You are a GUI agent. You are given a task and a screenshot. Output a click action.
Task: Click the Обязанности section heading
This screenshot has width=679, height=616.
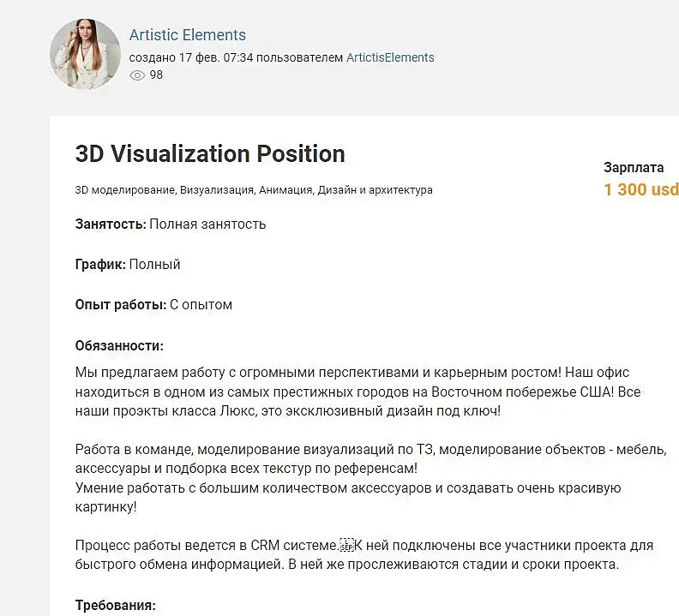tap(119, 346)
